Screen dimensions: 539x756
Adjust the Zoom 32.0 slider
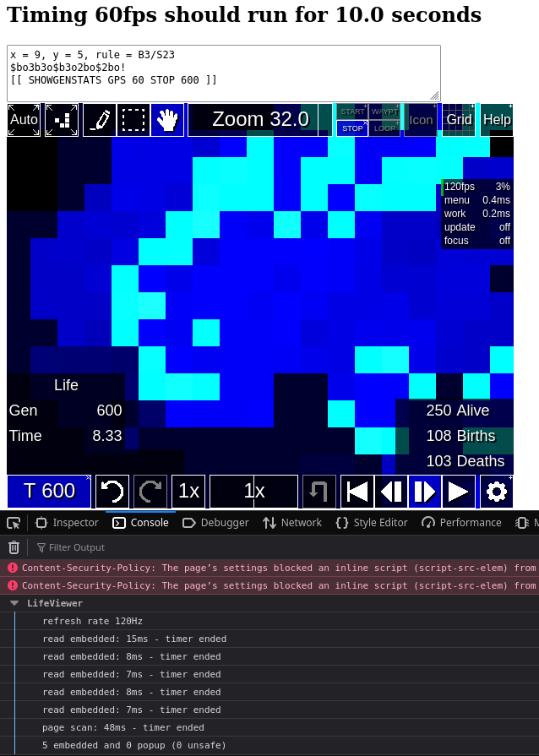pos(260,120)
